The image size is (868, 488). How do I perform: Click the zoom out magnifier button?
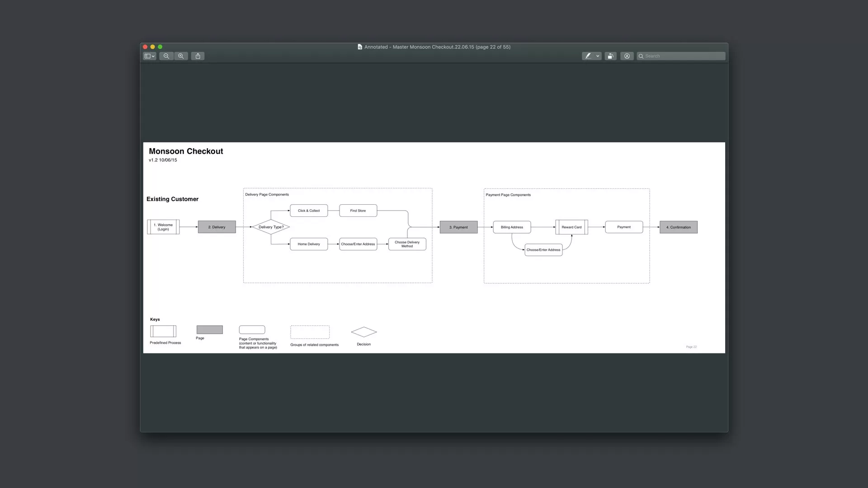pos(166,56)
